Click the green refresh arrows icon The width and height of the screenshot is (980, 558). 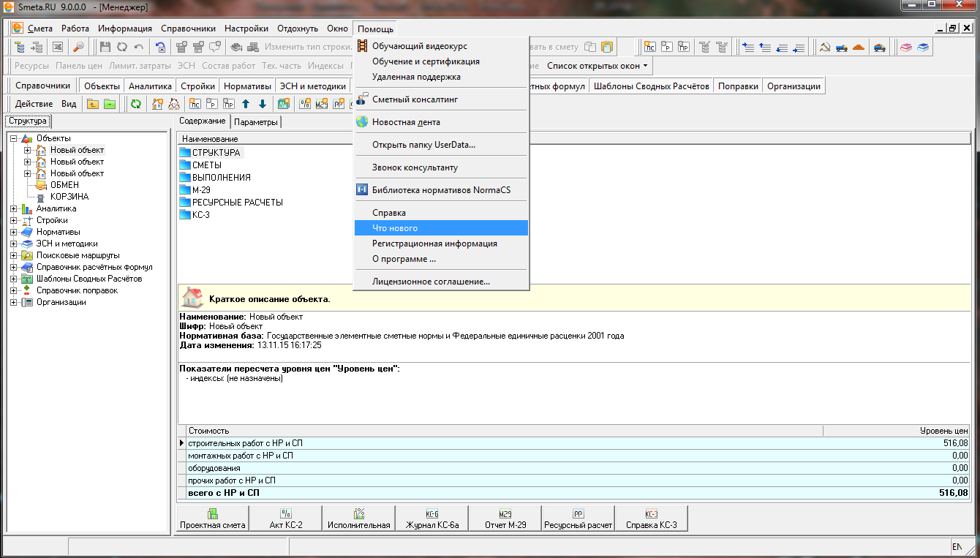tap(136, 104)
